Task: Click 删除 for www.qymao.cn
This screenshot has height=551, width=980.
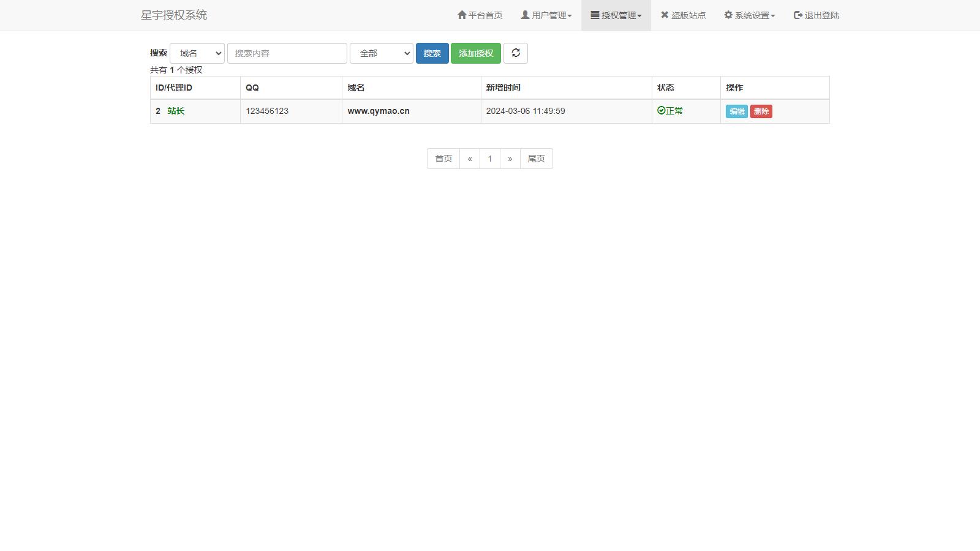Action: 761,111
